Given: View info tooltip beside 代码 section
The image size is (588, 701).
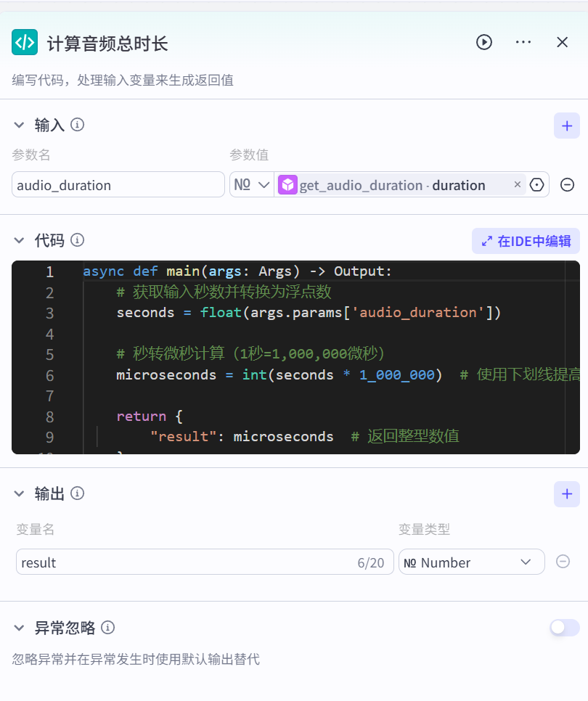Looking at the screenshot, I should click(78, 240).
